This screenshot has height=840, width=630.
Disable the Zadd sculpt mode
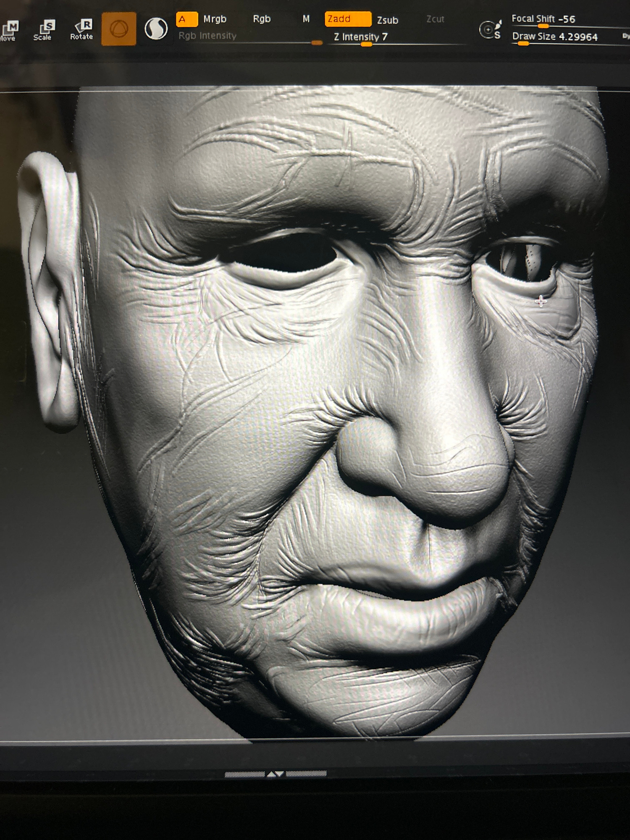click(x=347, y=19)
